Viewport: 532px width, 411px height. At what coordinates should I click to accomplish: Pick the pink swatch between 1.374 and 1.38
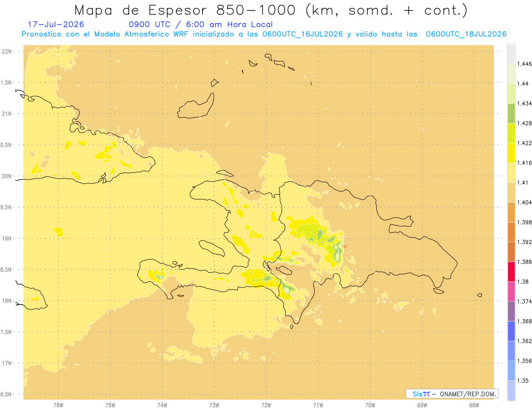(512, 291)
